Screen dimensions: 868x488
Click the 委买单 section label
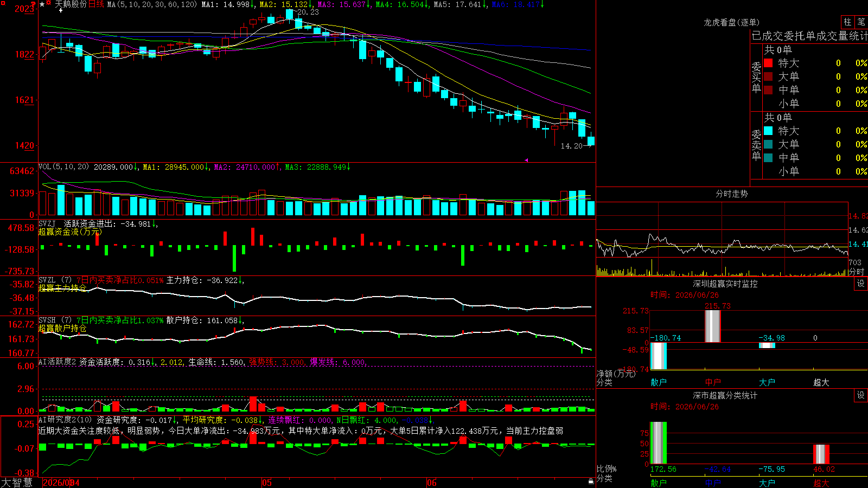pos(756,78)
